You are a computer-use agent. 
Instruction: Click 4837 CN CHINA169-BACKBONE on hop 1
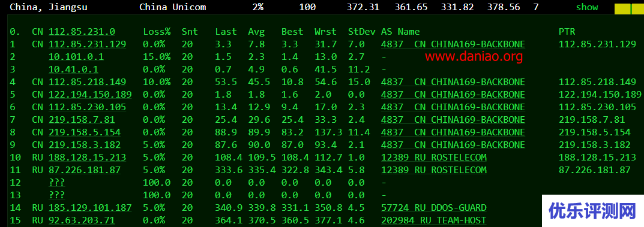click(x=453, y=44)
